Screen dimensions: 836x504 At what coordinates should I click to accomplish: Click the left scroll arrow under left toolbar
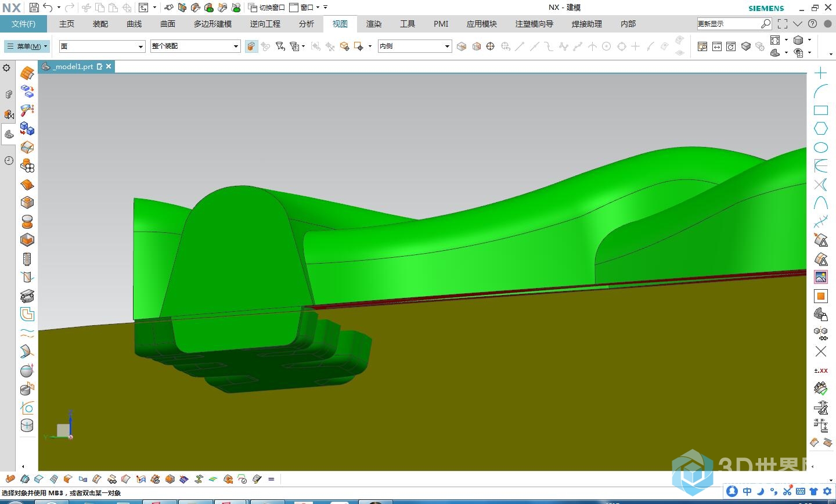coord(23,466)
